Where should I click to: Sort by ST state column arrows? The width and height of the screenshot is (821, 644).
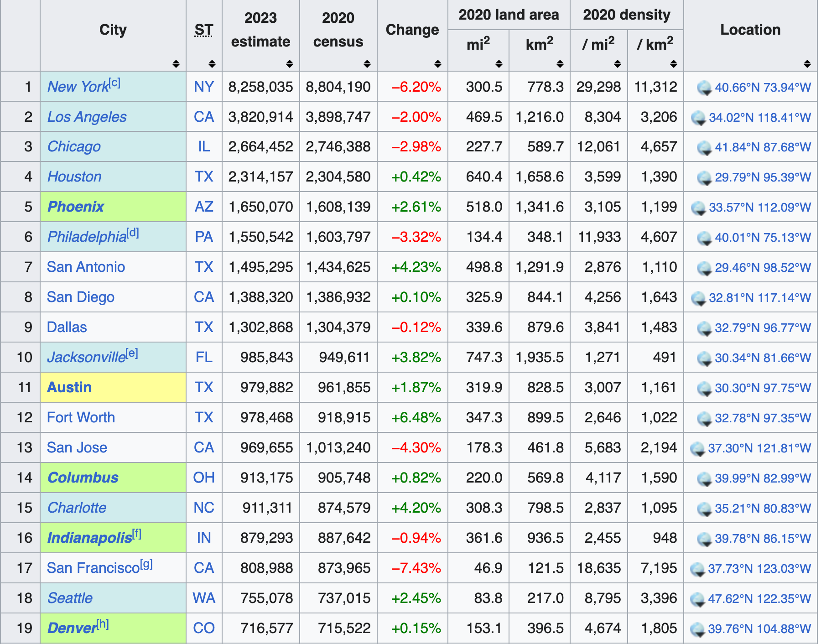212,64
